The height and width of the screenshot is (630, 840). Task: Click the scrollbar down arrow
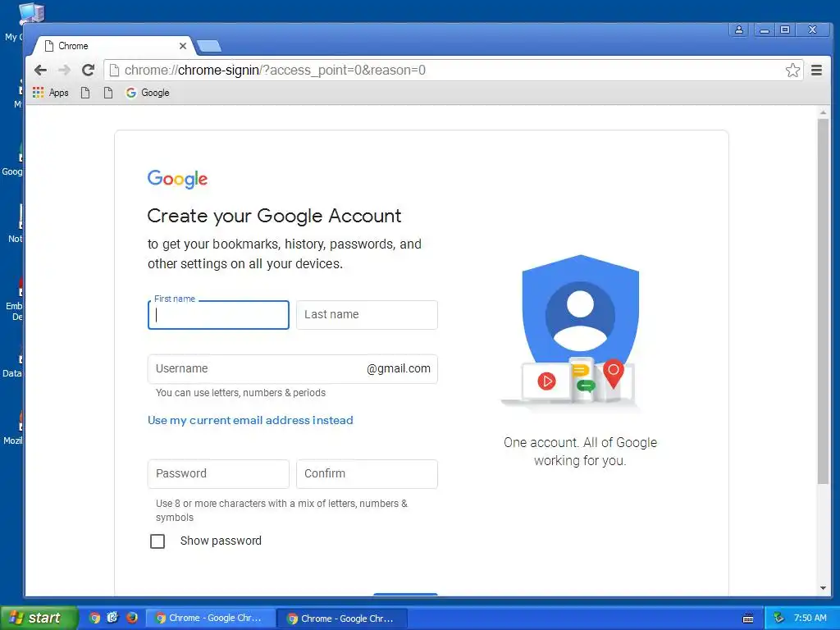tap(823, 588)
